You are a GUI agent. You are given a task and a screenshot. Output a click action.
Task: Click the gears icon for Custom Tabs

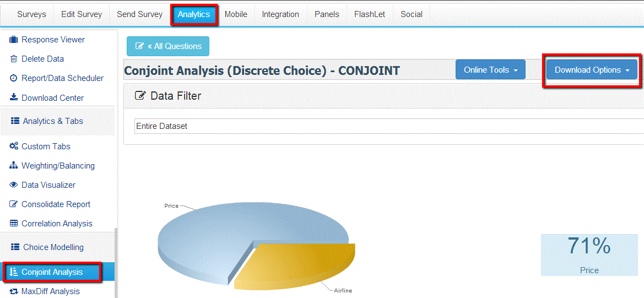tap(14, 147)
